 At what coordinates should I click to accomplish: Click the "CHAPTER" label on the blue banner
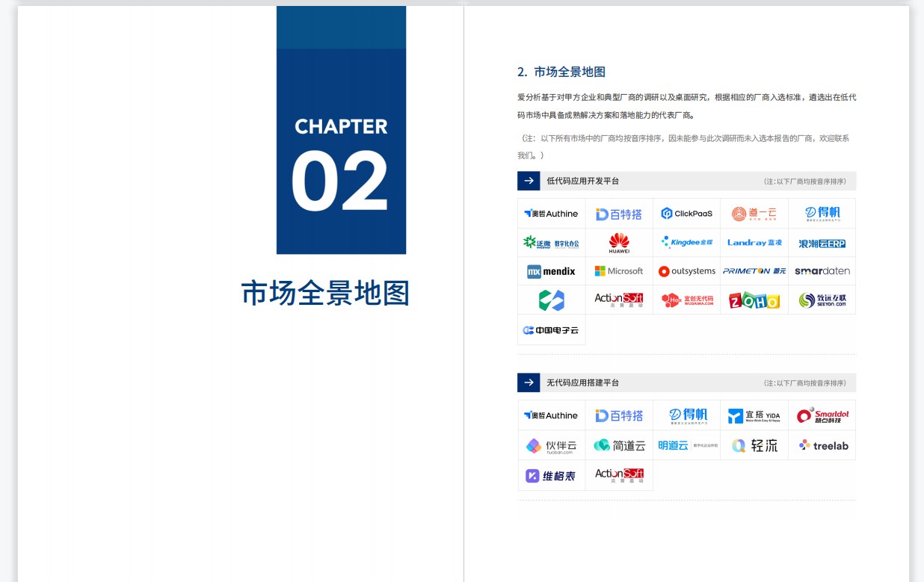point(341,126)
